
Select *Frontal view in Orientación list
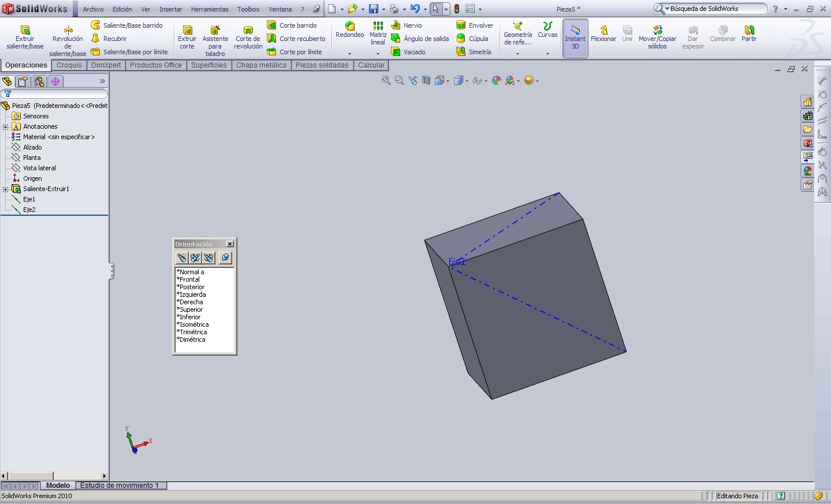pyautogui.click(x=188, y=279)
